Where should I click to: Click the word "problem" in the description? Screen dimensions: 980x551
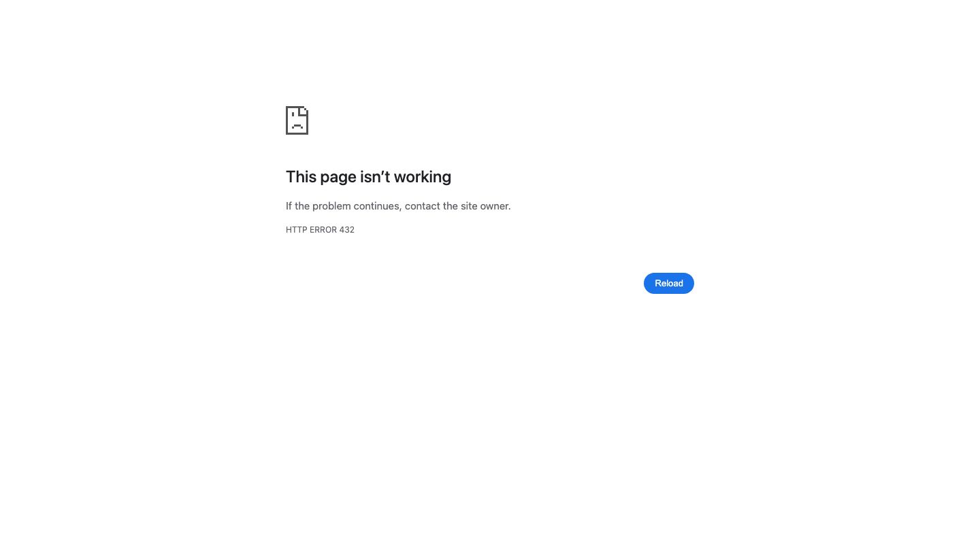(x=331, y=206)
